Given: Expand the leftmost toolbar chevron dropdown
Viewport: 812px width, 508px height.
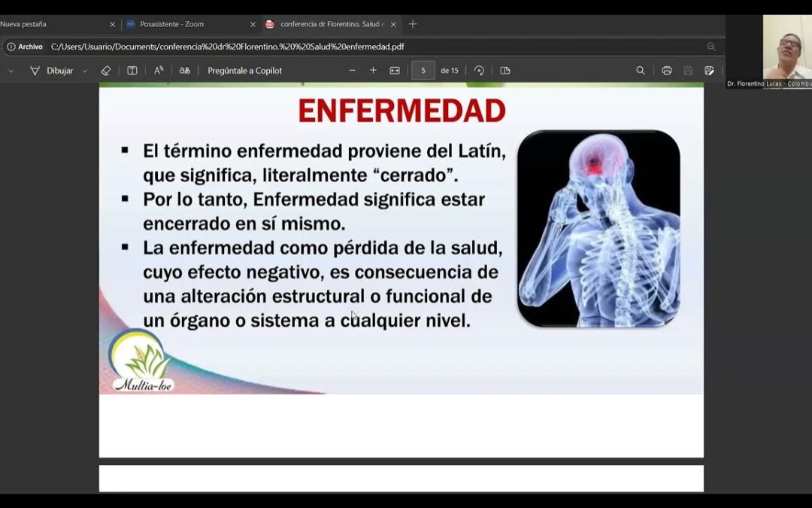Looking at the screenshot, I should pos(11,71).
